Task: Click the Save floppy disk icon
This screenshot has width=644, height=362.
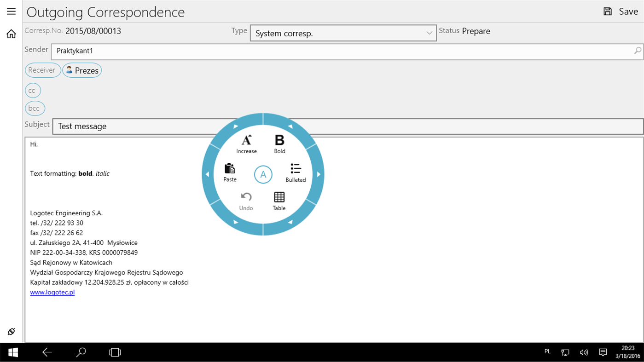Action: coord(608,11)
